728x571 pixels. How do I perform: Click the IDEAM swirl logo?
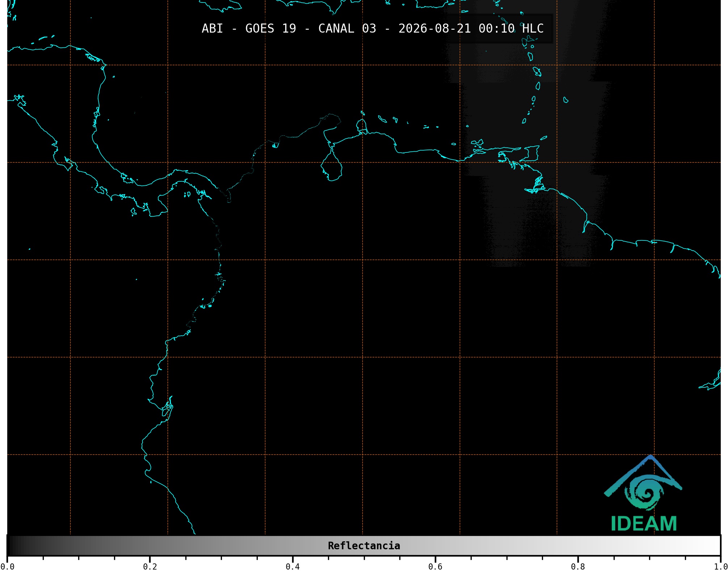pos(643,483)
